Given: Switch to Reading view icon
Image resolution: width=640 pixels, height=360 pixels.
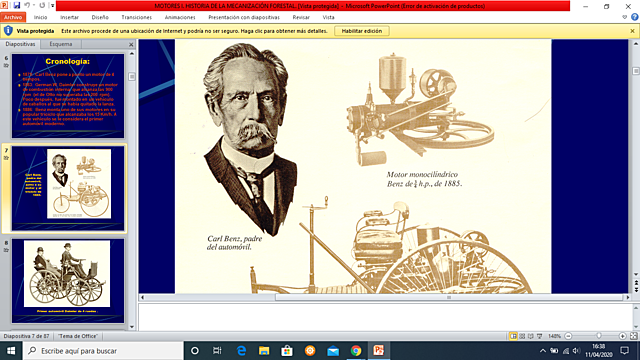Looking at the screenshot, I should click(x=531, y=336).
